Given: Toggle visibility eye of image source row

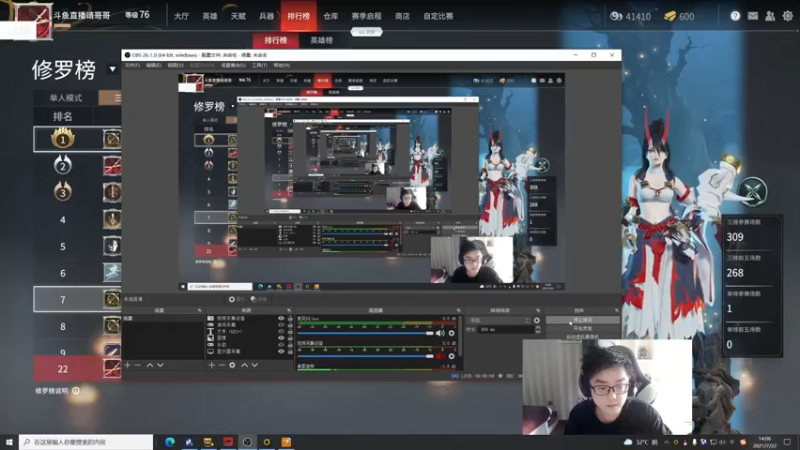Looking at the screenshot, I should [281, 338].
